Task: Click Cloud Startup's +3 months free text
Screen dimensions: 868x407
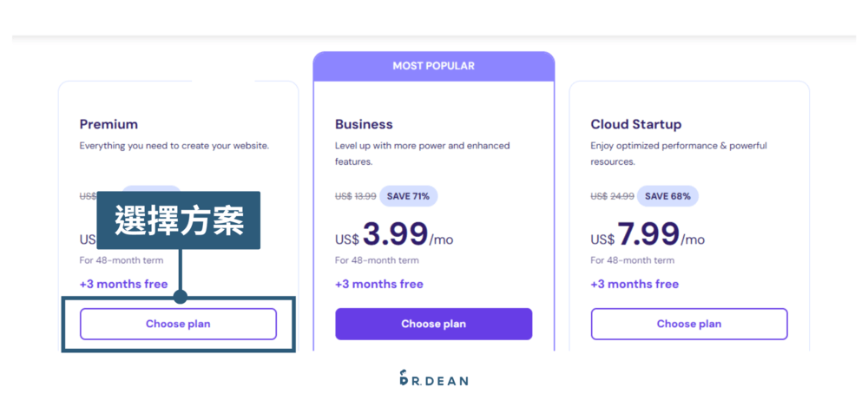Action: tap(635, 284)
